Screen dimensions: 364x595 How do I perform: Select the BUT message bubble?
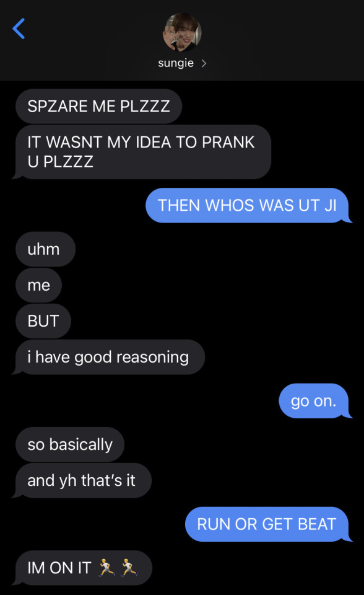[43, 321]
